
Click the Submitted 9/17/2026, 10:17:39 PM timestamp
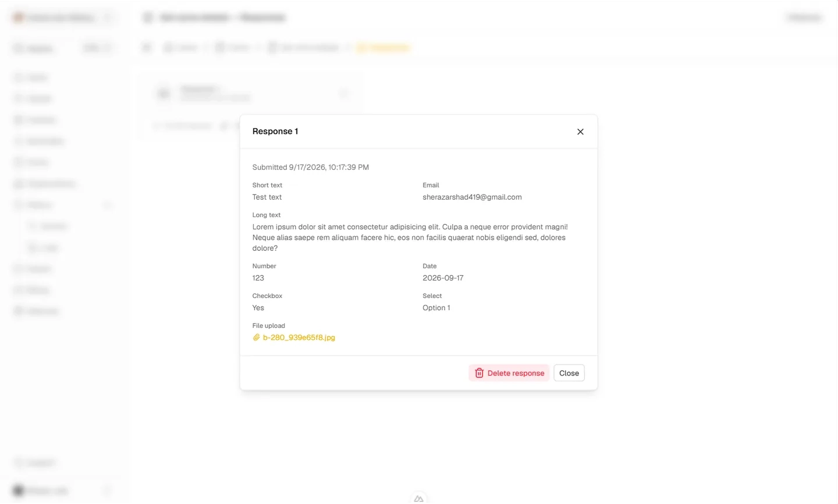(x=311, y=167)
